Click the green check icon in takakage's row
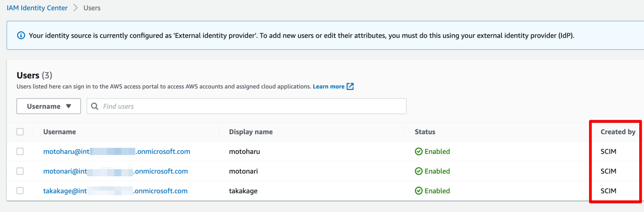The height and width of the screenshot is (212, 644). click(419, 191)
